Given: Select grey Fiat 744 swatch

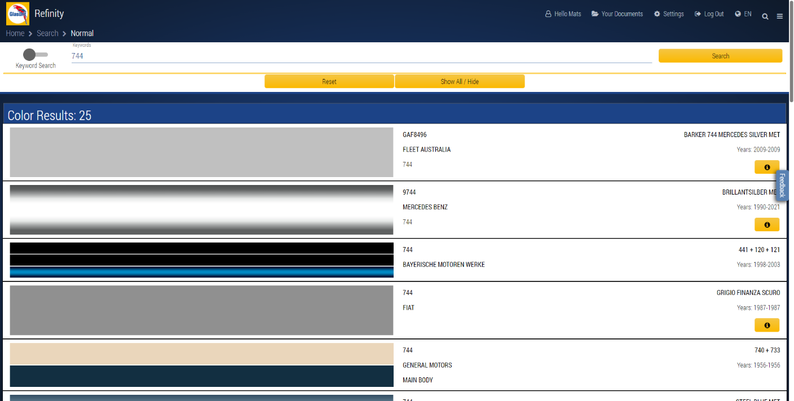Looking at the screenshot, I should coord(202,310).
